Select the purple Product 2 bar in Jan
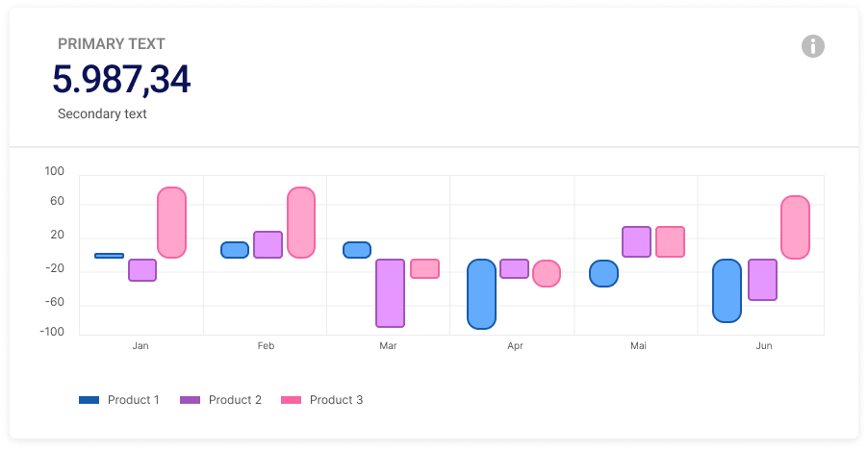 [142, 270]
